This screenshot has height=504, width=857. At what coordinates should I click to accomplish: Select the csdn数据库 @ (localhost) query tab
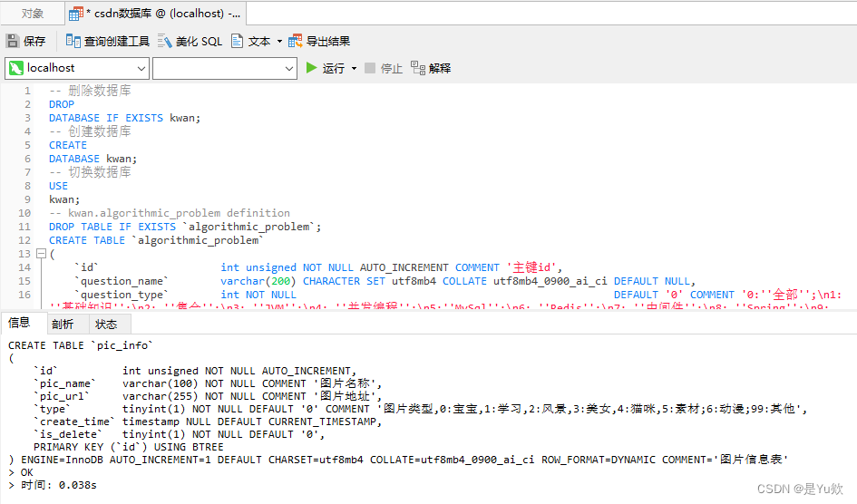click(156, 13)
